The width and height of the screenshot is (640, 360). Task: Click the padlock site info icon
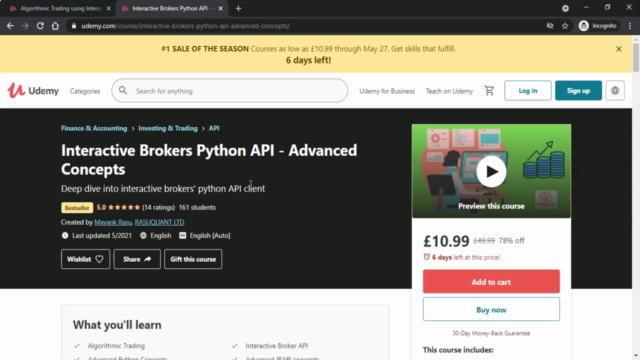(73, 26)
